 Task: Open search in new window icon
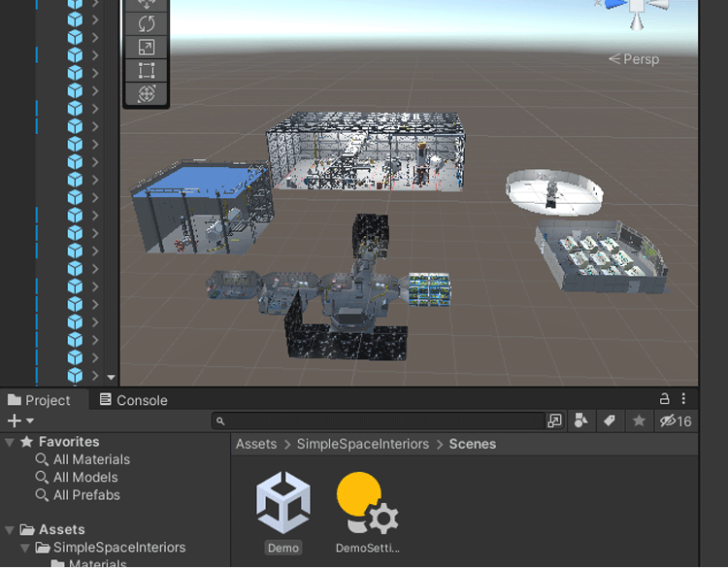click(554, 420)
